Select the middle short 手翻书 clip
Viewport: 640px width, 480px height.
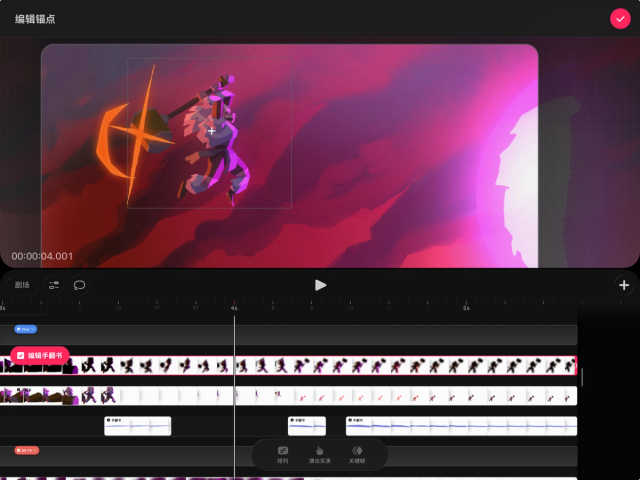307,426
